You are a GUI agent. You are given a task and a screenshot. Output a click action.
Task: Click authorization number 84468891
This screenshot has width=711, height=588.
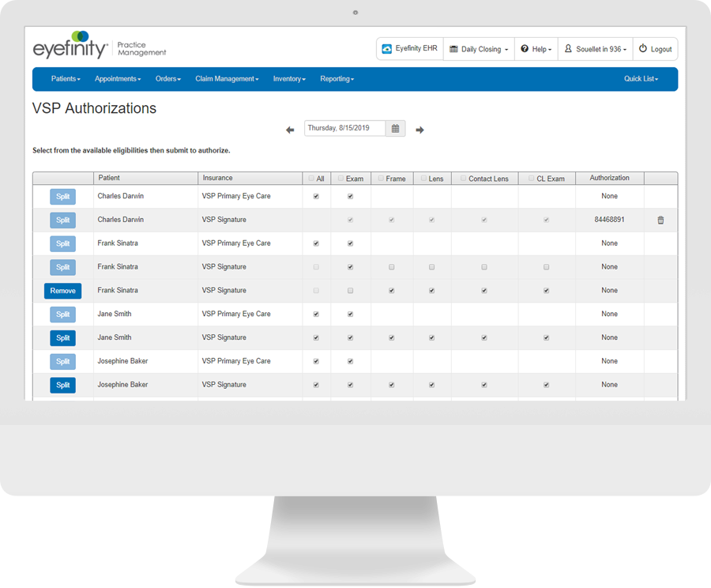(609, 220)
